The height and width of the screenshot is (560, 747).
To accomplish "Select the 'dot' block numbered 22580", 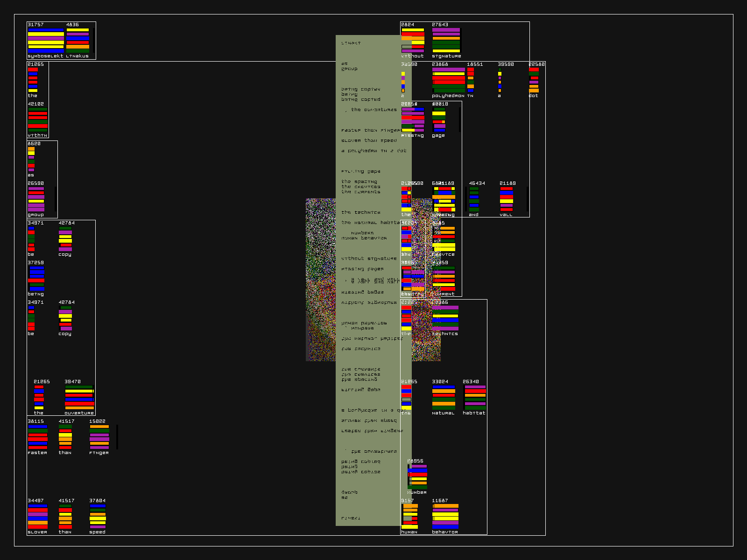I will 534,80.
